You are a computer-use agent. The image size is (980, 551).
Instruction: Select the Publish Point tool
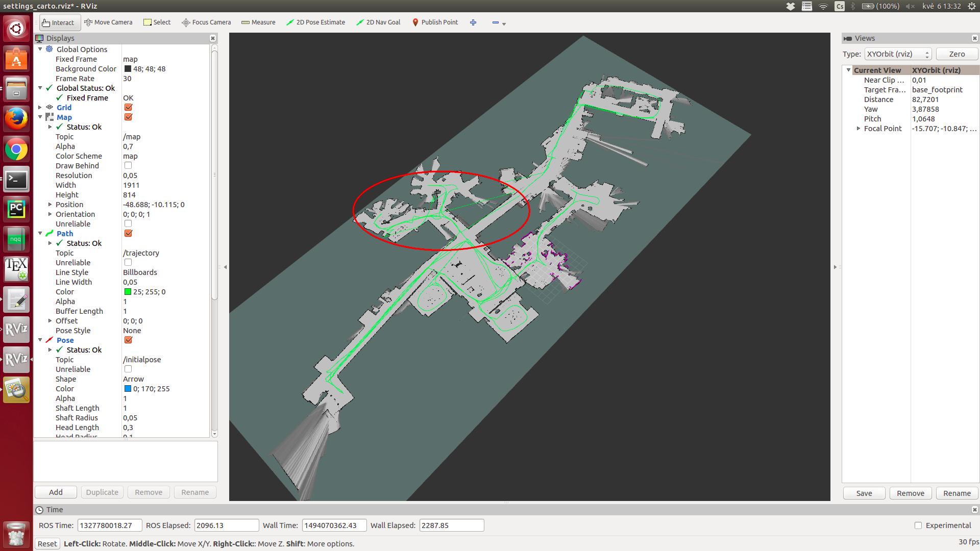click(435, 22)
